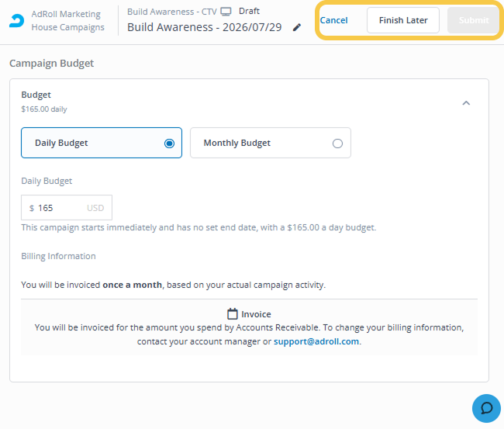Open the chat support bubble

pos(486,408)
